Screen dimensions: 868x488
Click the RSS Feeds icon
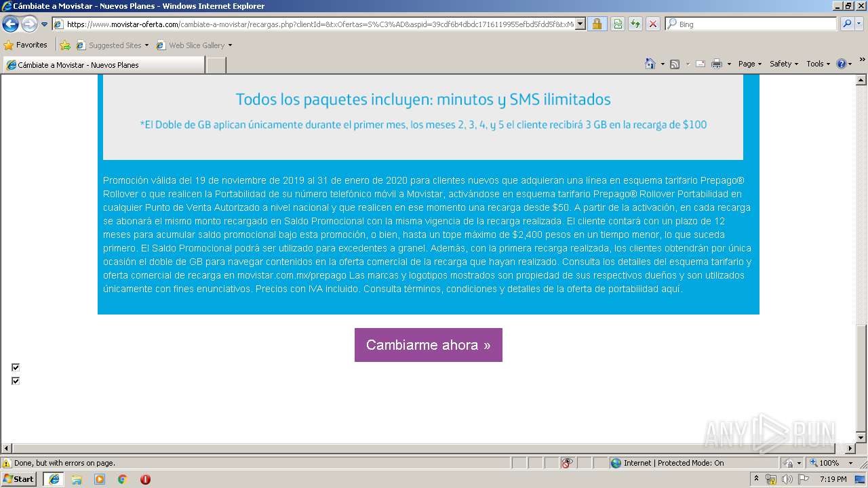[x=675, y=64]
